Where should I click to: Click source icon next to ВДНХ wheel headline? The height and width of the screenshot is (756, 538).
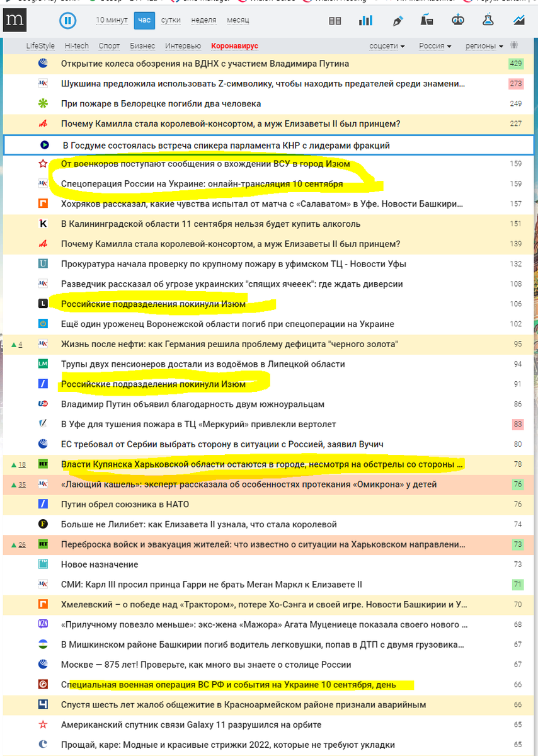point(43,64)
